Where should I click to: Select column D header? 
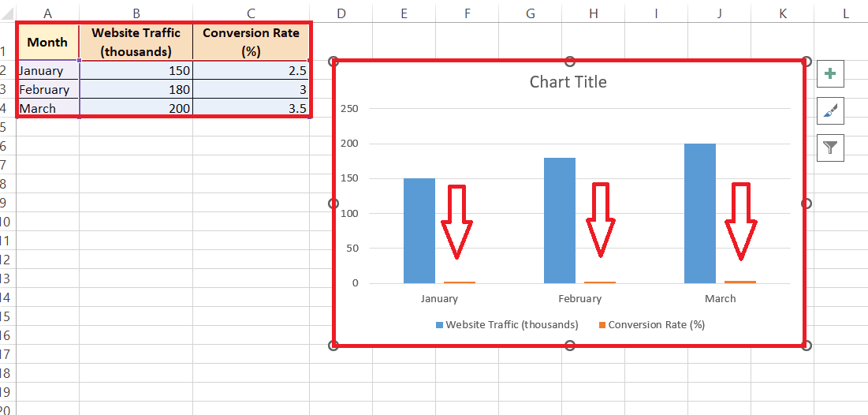[x=341, y=13]
